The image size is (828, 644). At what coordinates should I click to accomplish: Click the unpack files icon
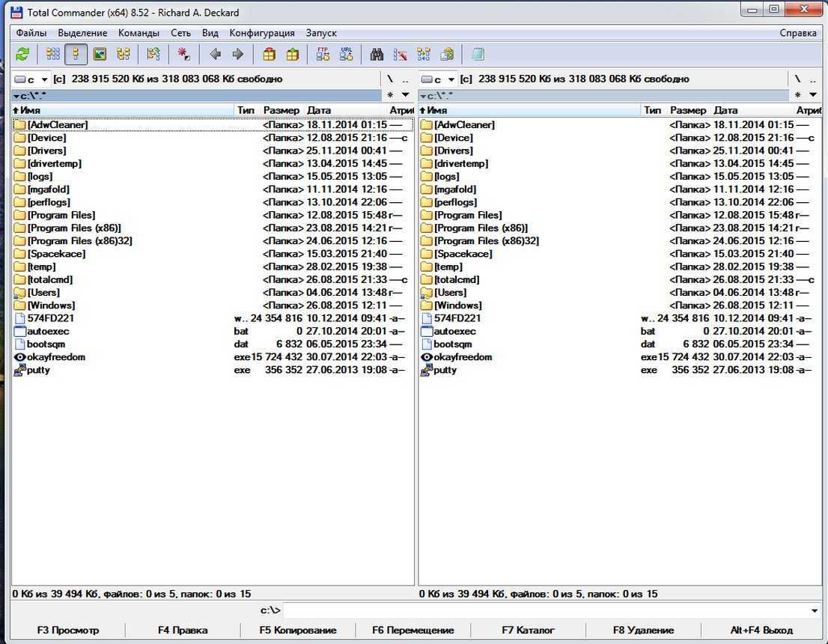pyautogui.click(x=292, y=54)
